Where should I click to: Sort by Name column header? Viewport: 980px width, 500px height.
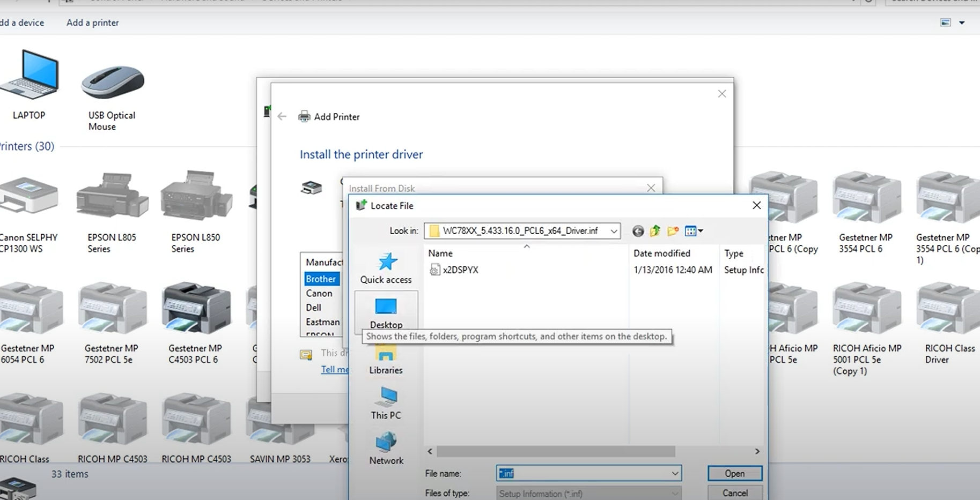[440, 253]
